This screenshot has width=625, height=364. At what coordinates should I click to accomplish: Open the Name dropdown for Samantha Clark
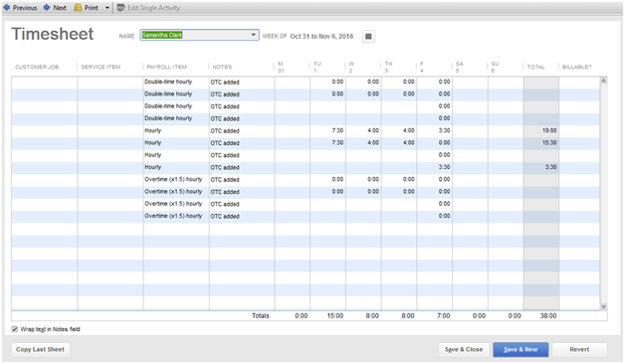pos(253,35)
